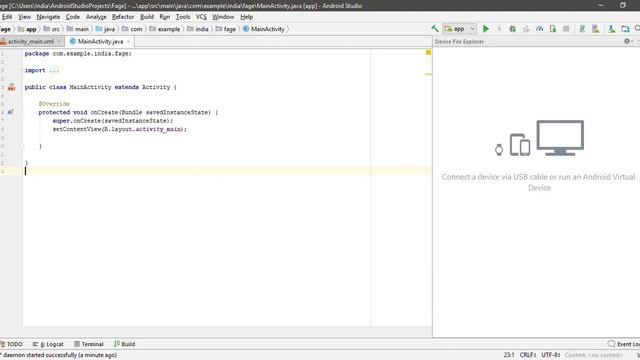The image size is (640, 360).
Task: Click the @Override annotation
Action: [54, 104]
